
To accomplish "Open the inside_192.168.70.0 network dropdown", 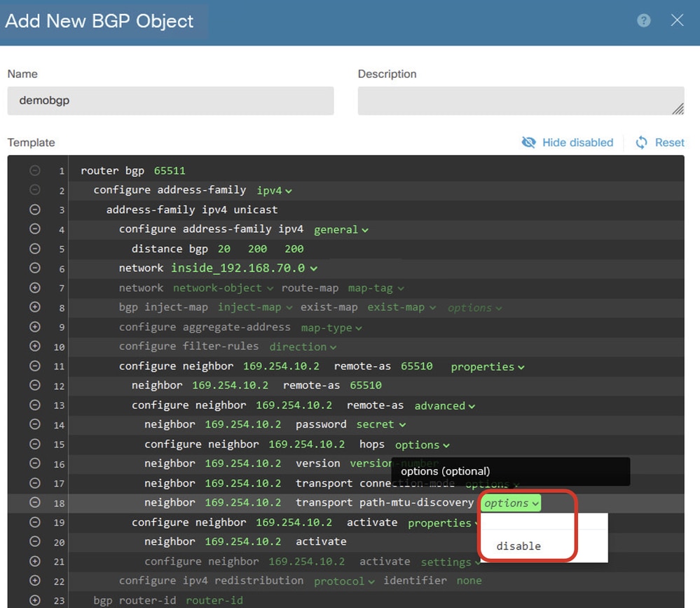I will click(x=245, y=269).
